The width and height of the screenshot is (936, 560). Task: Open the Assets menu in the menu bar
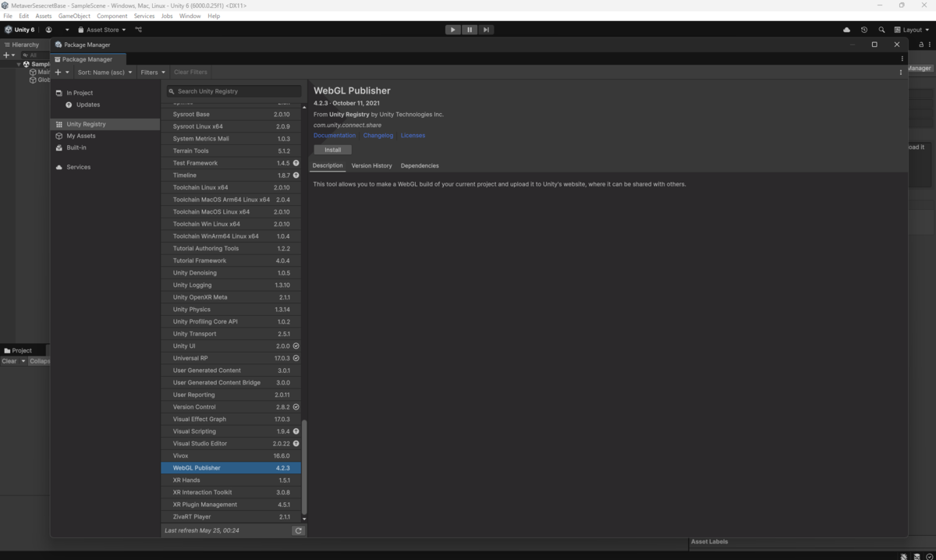tap(43, 16)
